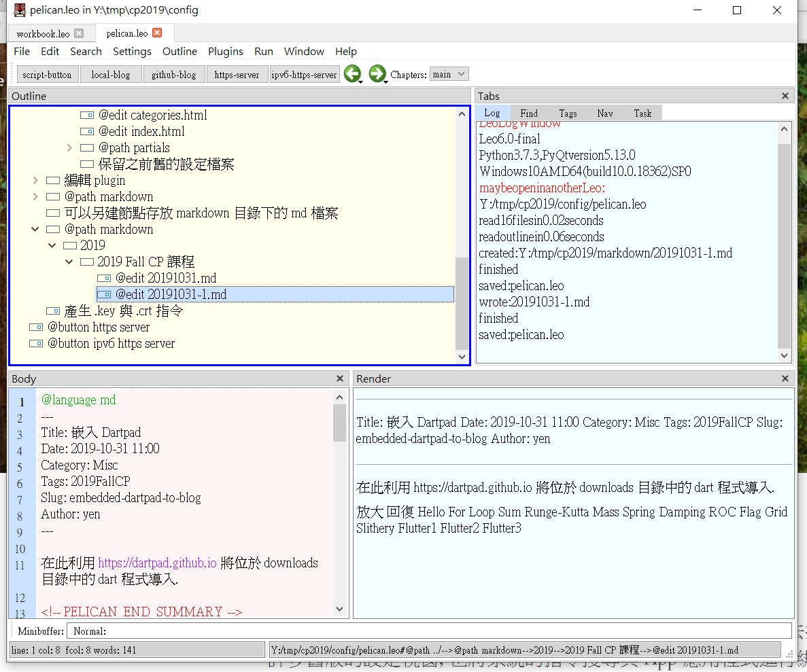Screen dimensions: 807x672
Task: Click into the Minibuffer input field
Action: click(x=428, y=631)
